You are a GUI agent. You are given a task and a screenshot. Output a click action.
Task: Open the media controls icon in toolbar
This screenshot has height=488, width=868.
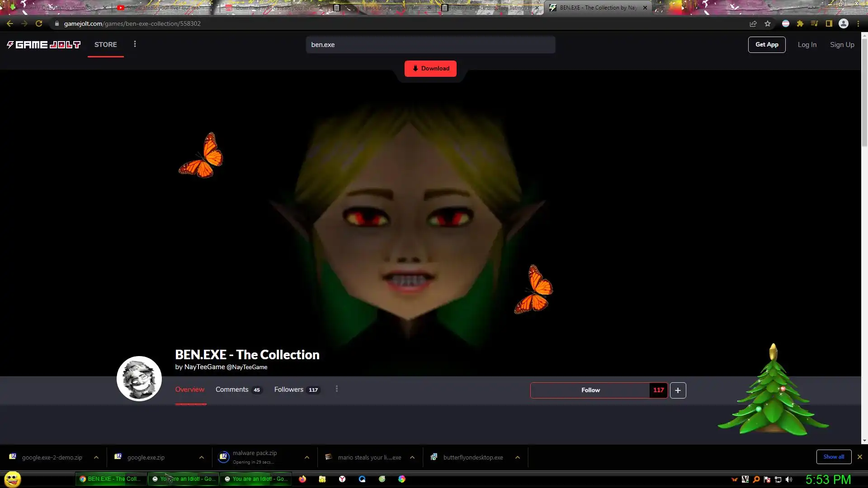coord(814,23)
